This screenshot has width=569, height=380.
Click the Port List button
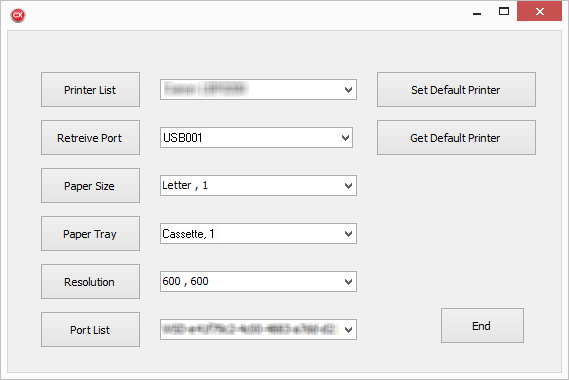point(90,330)
